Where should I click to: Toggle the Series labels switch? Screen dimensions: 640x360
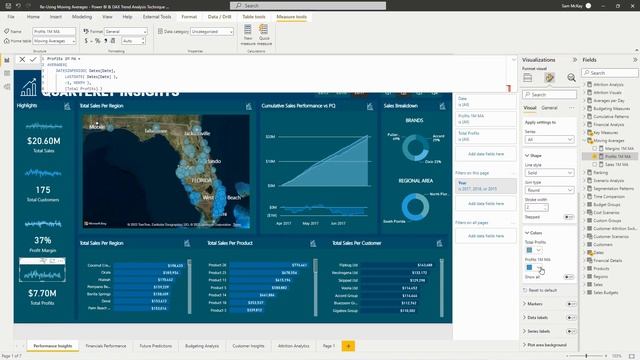coord(571,331)
